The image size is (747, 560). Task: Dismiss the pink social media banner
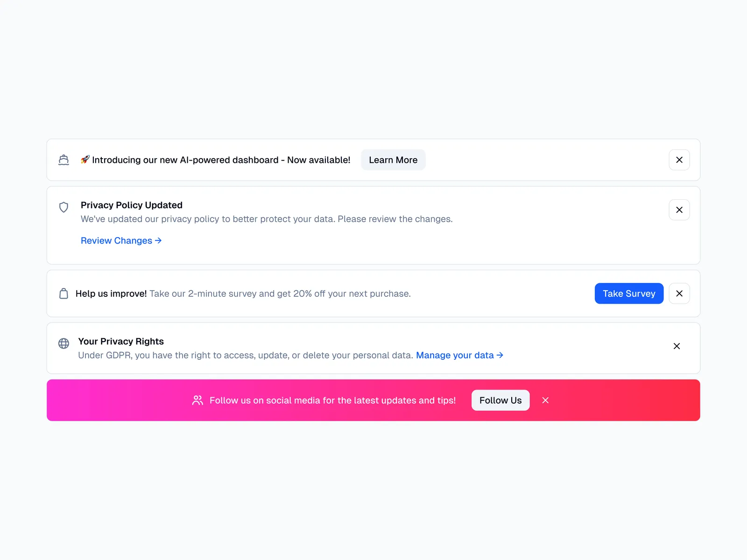(x=545, y=400)
